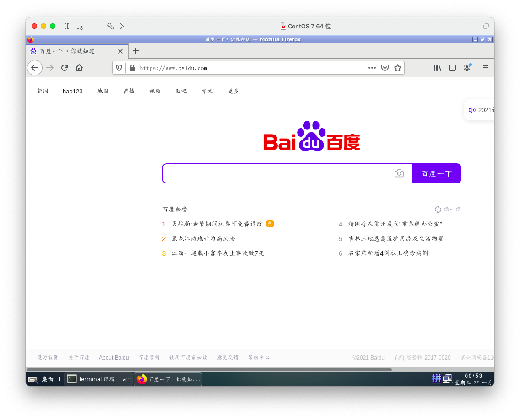The height and width of the screenshot is (420, 520).
Task: Open hot topic 4 about 特朗普
Action: tap(395, 224)
